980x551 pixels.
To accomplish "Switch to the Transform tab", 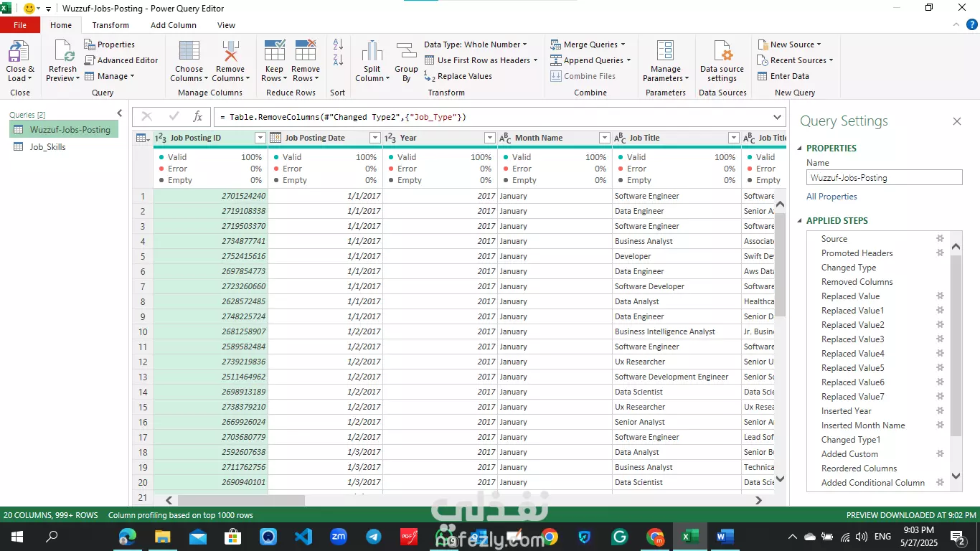I will coord(110,25).
